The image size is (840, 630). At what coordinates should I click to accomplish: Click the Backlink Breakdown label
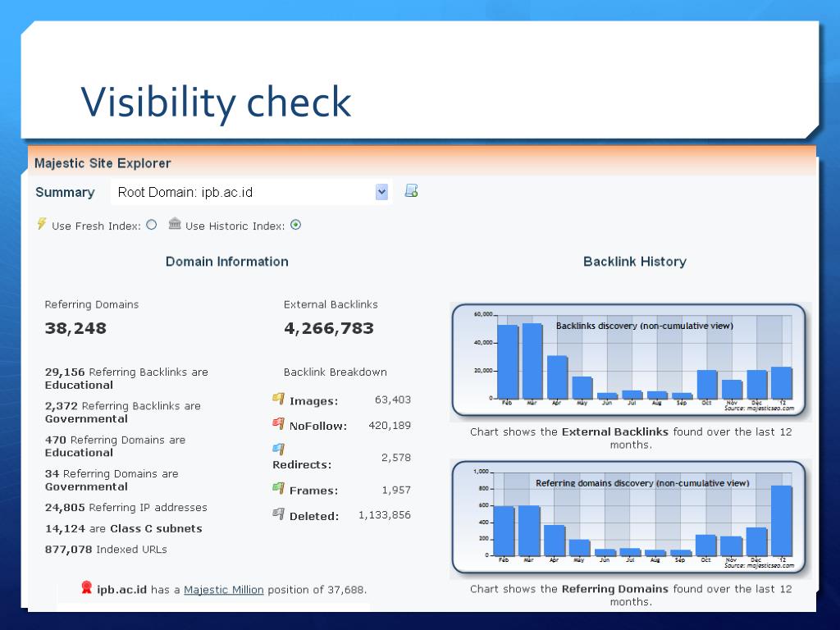pos(336,372)
